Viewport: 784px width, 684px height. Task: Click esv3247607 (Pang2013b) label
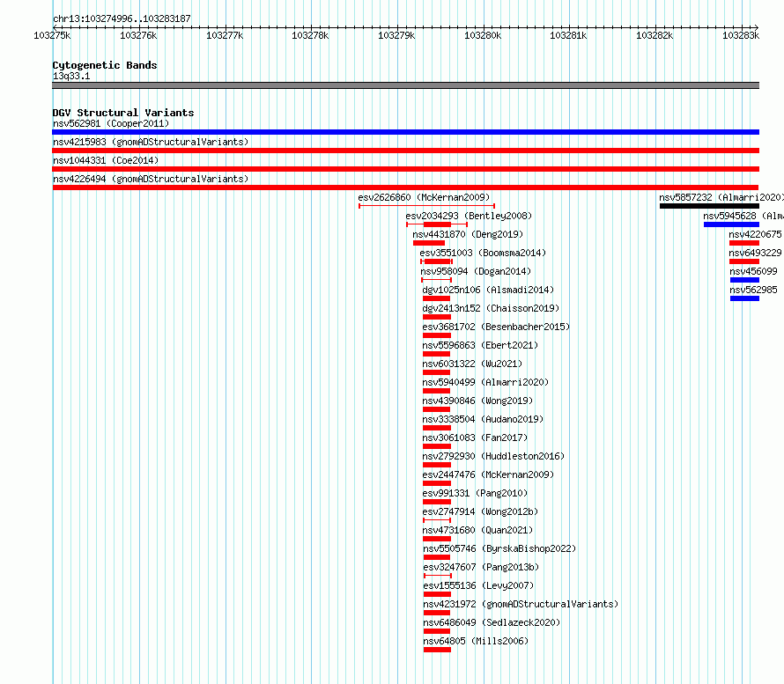tap(481, 567)
